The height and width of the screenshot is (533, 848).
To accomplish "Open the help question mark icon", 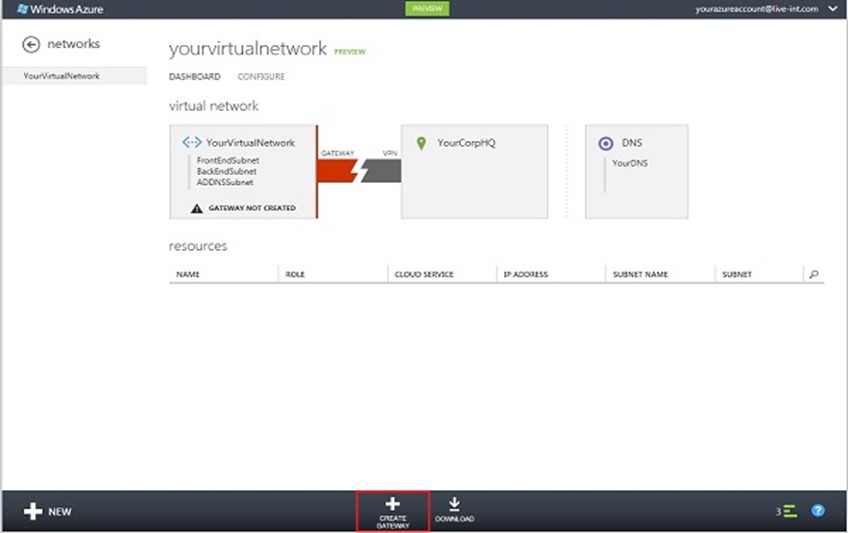I will pyautogui.click(x=818, y=510).
